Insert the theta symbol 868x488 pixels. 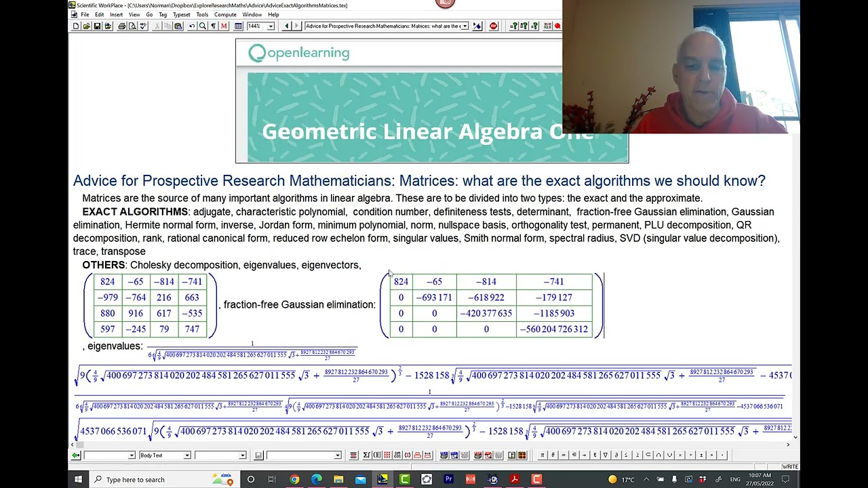(x=553, y=455)
